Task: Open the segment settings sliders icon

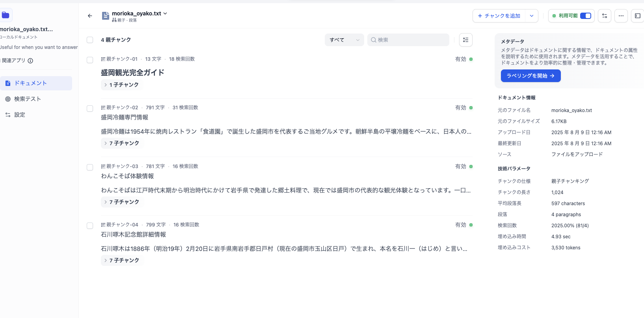Action: click(605, 16)
